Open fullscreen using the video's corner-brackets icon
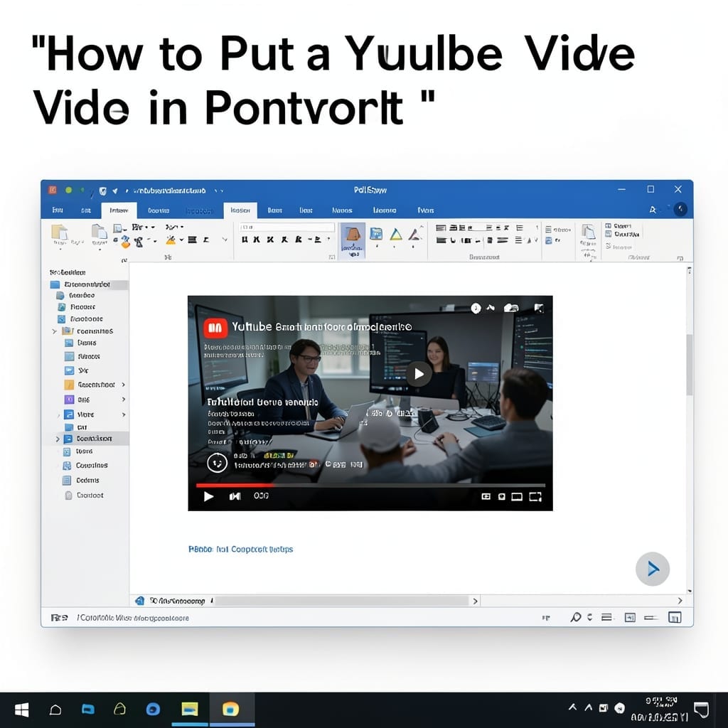Screen dimensions: 728x728 tap(535, 497)
